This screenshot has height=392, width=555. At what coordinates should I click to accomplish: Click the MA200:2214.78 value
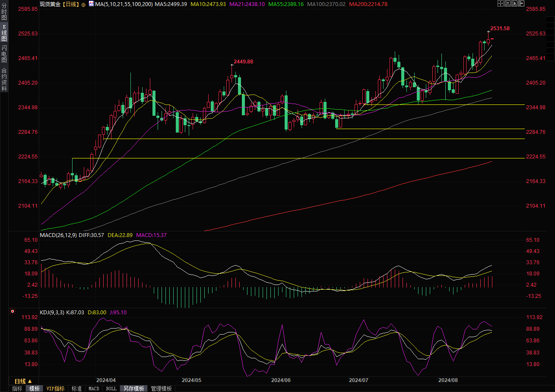[368, 4]
